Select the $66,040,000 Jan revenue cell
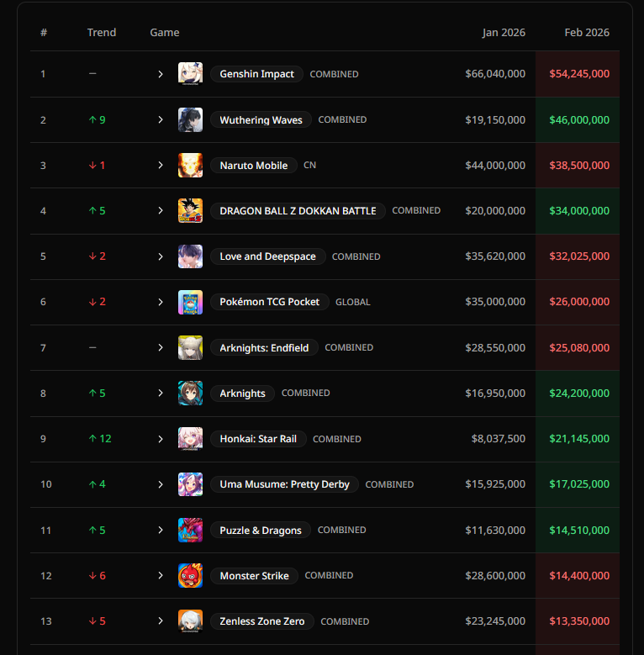 point(495,74)
